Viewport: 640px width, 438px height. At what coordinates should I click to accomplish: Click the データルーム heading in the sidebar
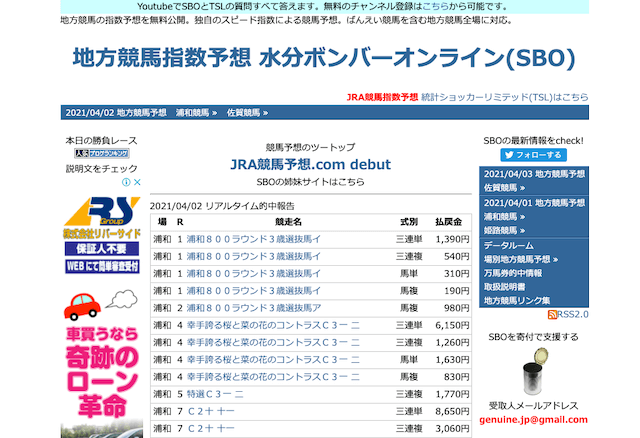coord(509,246)
